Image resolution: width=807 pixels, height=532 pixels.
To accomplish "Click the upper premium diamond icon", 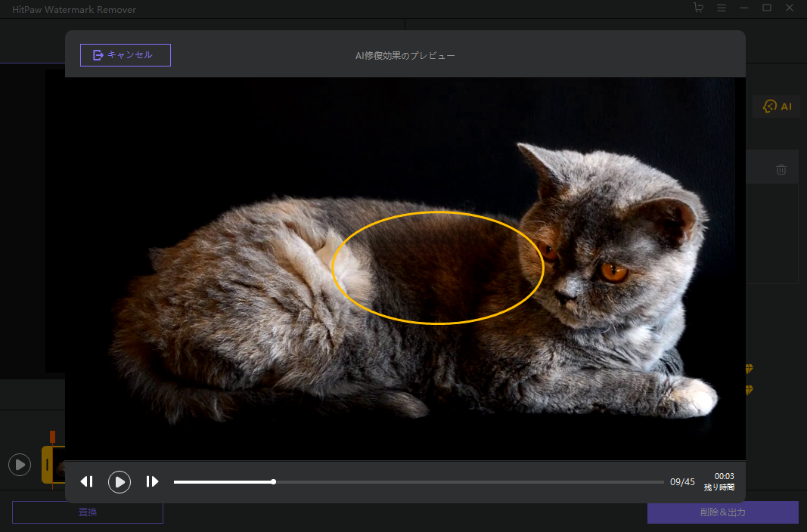I will coord(749,370).
